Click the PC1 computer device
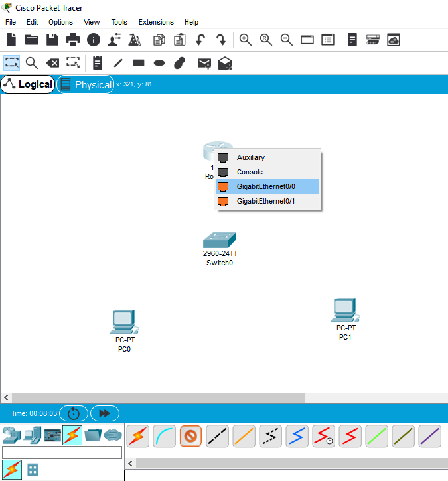This screenshot has width=448, height=481. pyautogui.click(x=345, y=310)
